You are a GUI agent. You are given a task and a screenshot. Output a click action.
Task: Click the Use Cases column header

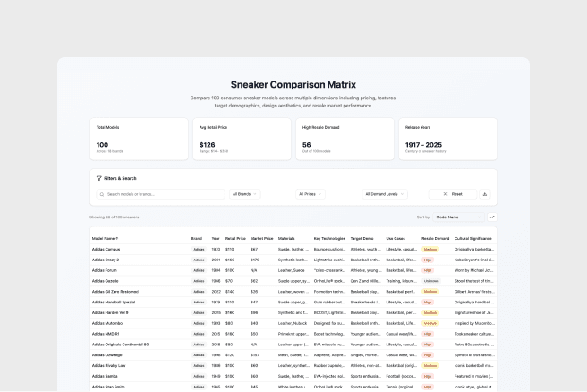click(x=396, y=238)
